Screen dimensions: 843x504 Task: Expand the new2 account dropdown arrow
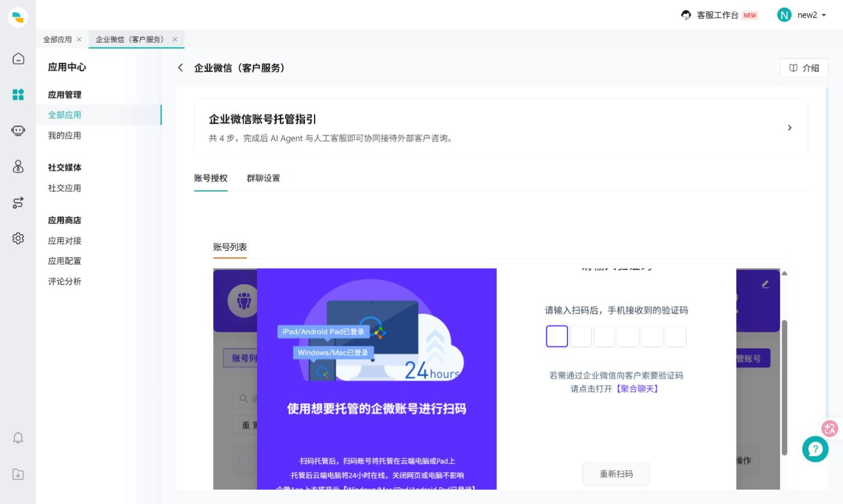click(x=824, y=16)
